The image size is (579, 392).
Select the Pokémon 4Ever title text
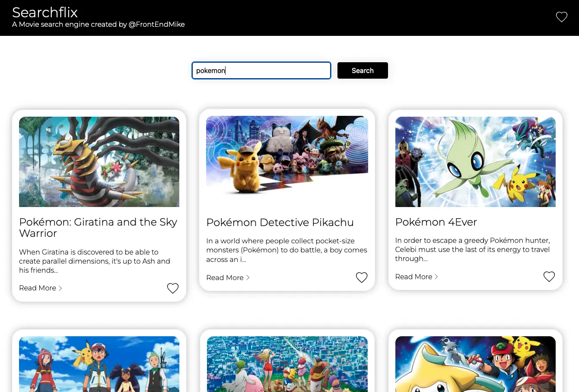436,222
